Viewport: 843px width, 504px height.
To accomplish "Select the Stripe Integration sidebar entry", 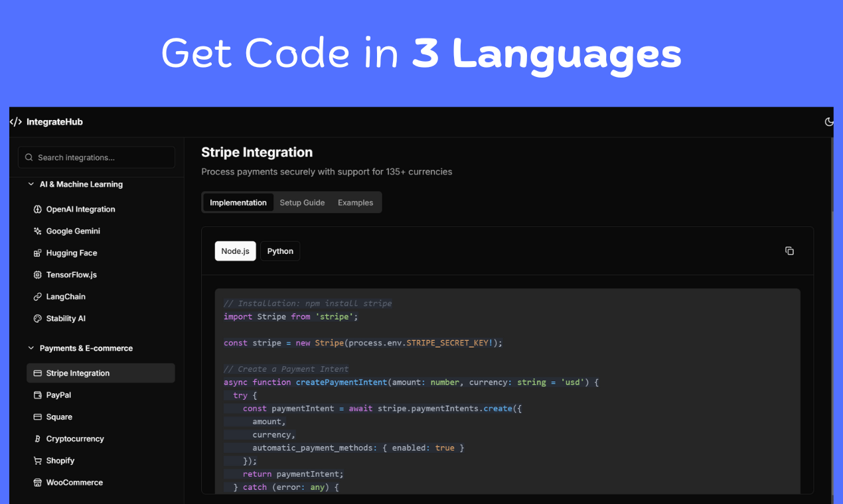I will click(101, 373).
